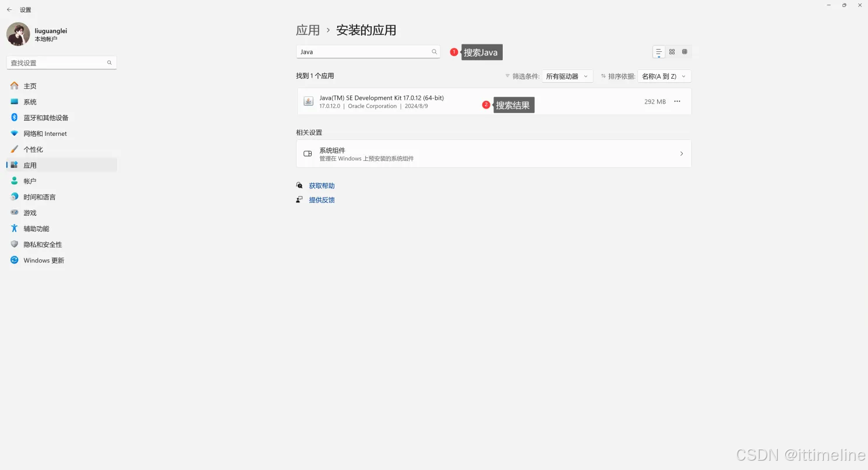Viewport: 868px width, 470px height.
Task: Click the 相关设置 heading text
Action: (309, 132)
